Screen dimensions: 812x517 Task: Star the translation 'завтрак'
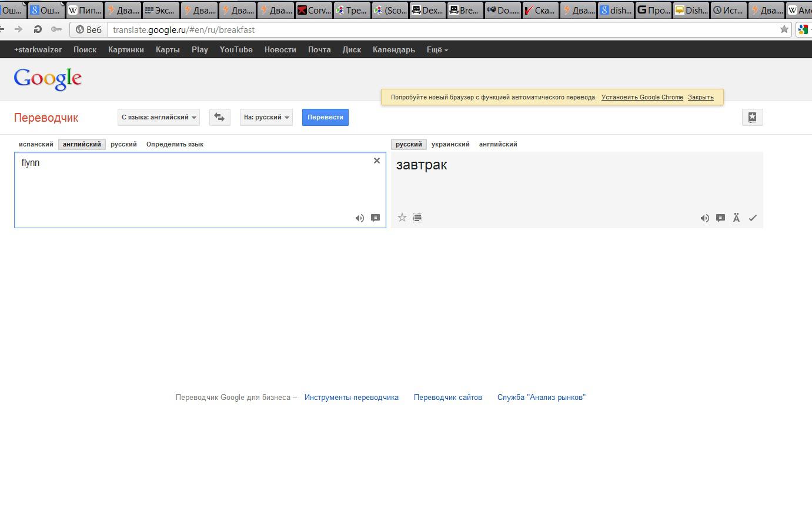402,218
